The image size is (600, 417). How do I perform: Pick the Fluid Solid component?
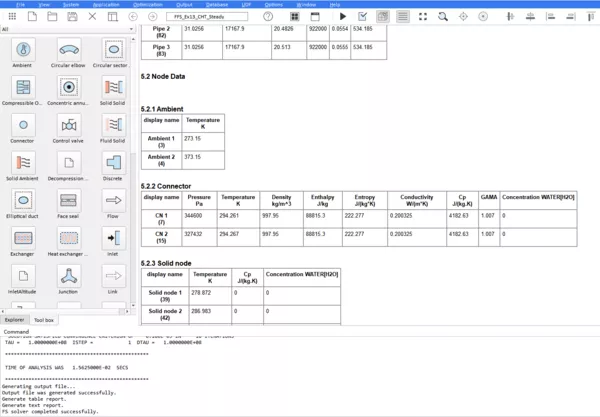point(114,125)
